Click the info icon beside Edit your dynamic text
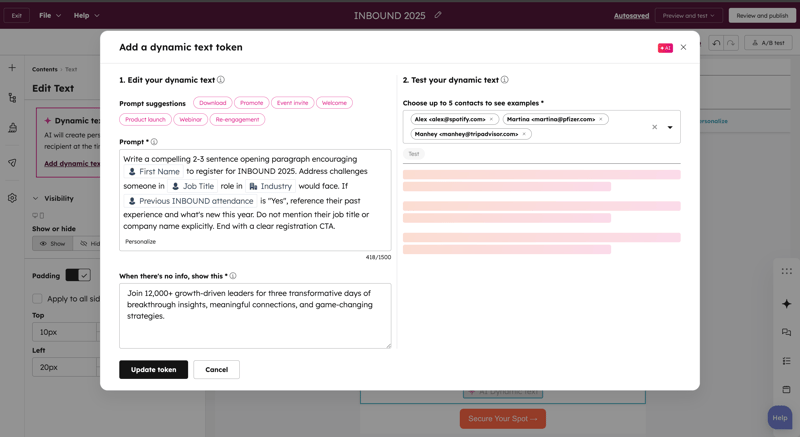This screenshot has width=800, height=437. [x=221, y=80]
